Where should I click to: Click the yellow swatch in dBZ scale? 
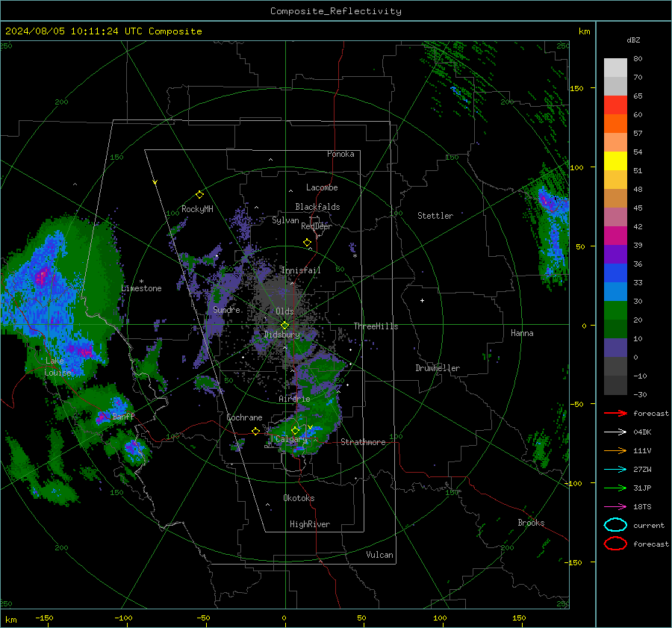tap(615, 161)
